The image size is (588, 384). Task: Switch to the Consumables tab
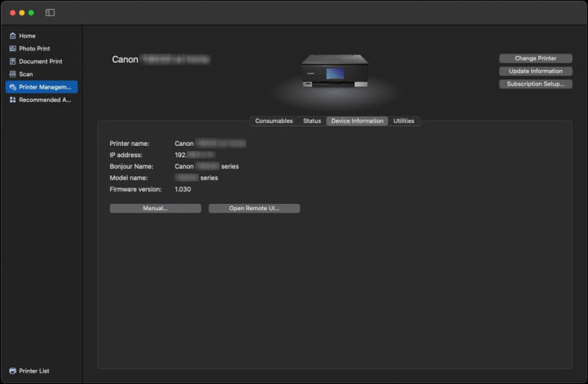[274, 121]
